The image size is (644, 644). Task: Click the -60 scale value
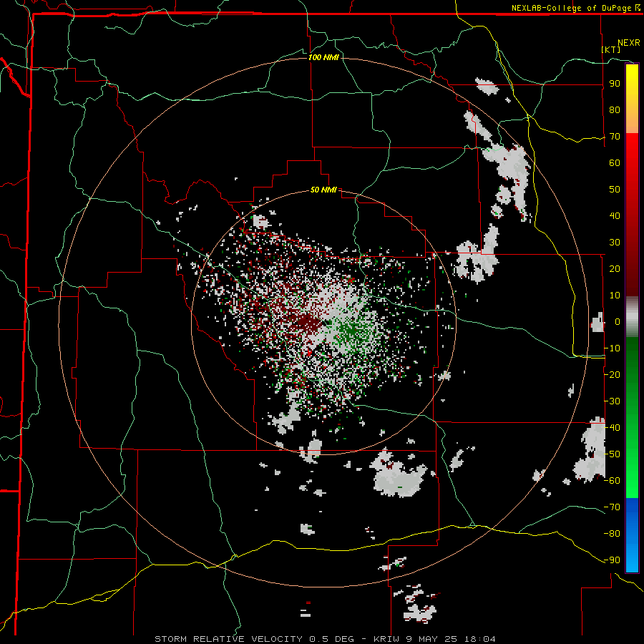click(612, 481)
